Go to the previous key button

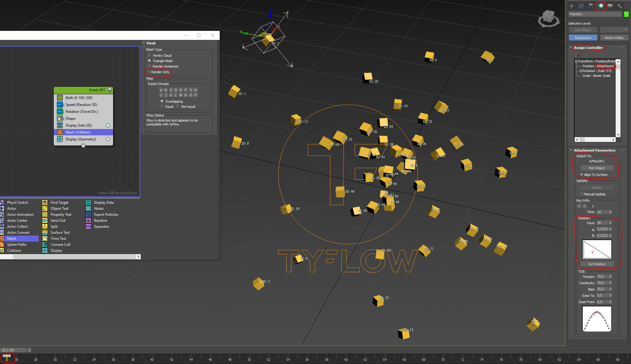click(579, 206)
